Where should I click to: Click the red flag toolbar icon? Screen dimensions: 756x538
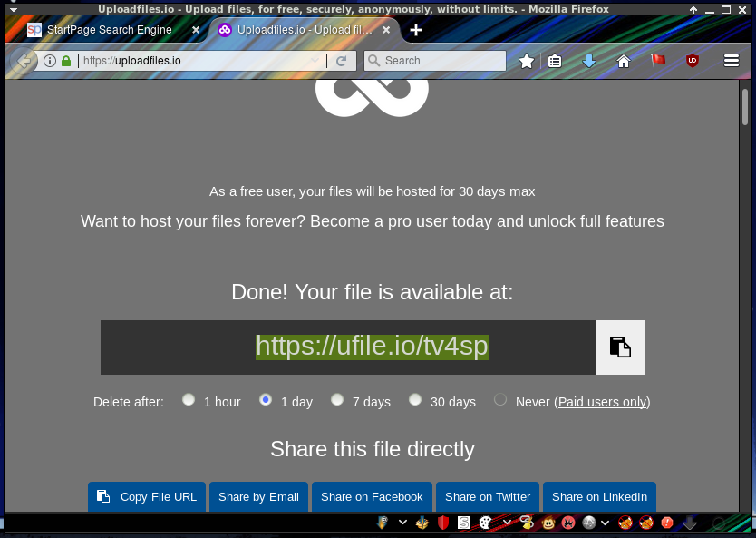[658, 60]
